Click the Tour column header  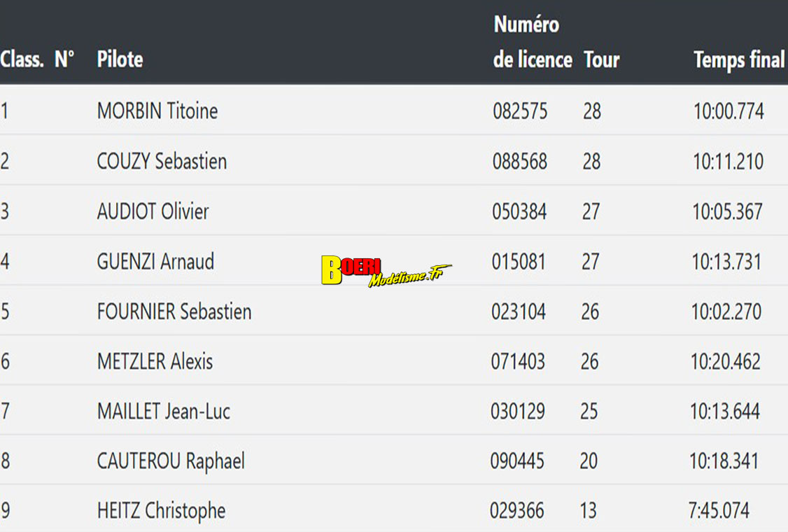[x=601, y=59]
